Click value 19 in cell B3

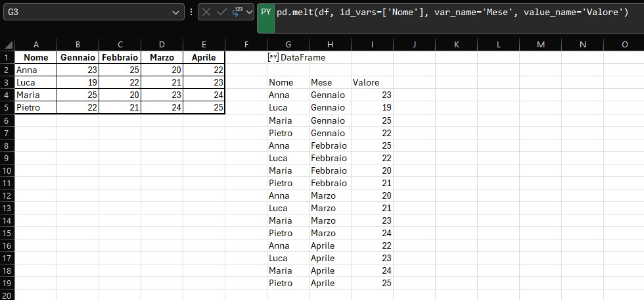click(93, 83)
